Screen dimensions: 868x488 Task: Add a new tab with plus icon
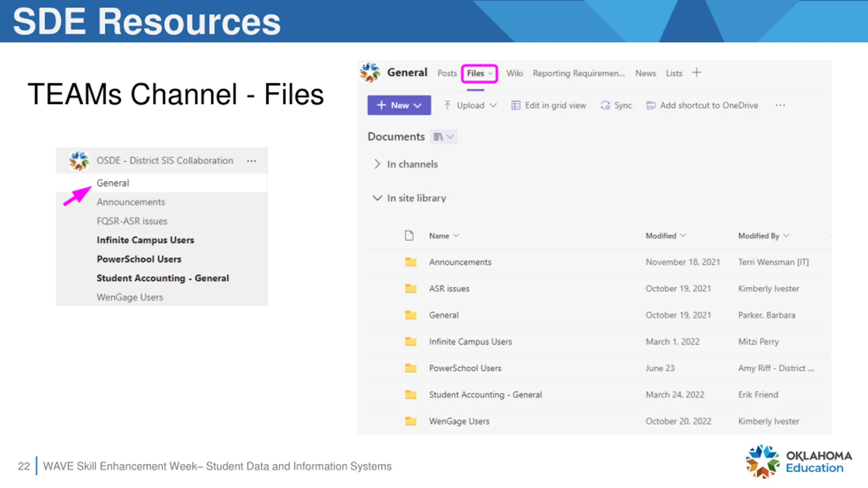[x=697, y=73]
